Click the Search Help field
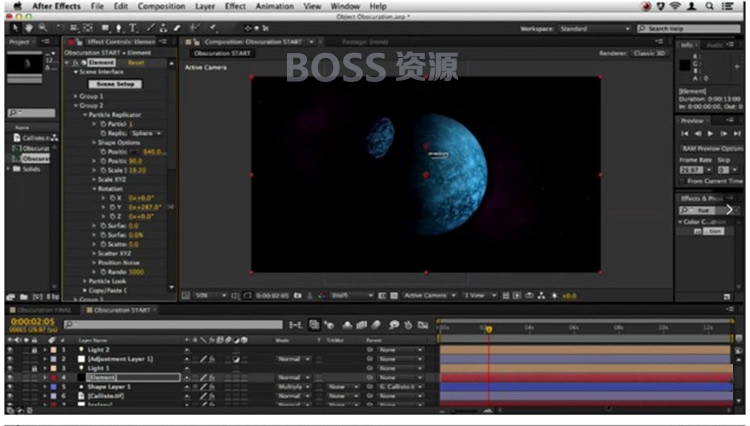This screenshot has width=750, height=426. pos(689,29)
